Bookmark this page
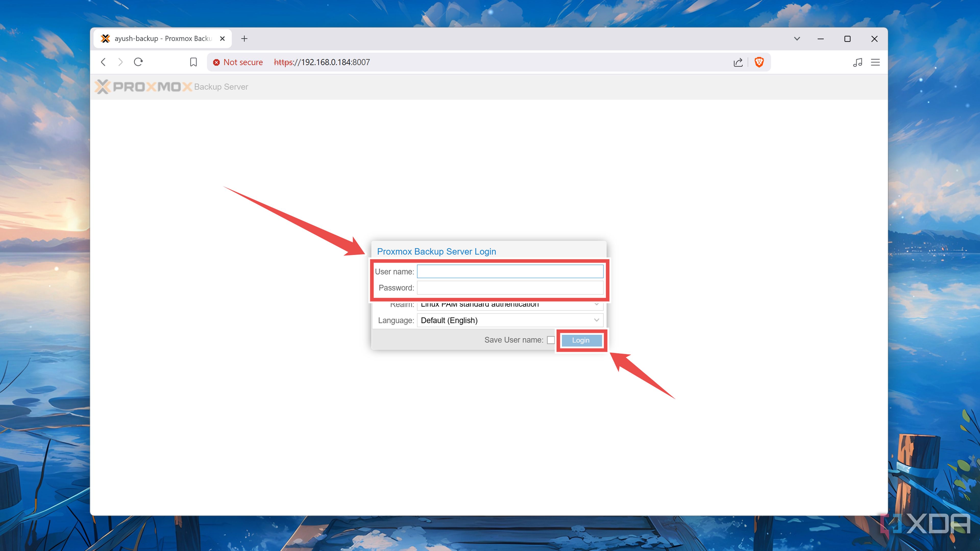 (x=193, y=62)
